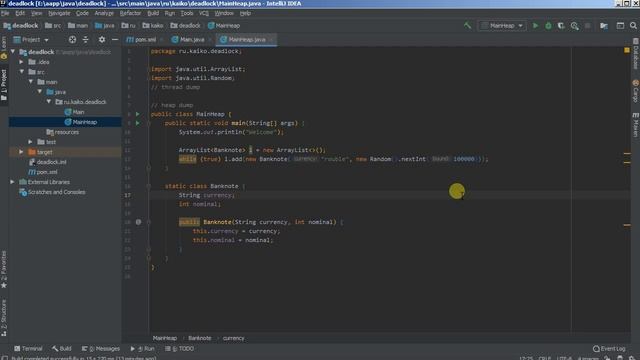Open the Navigate menu
The height and width of the screenshot is (360, 640).
tap(59, 13)
